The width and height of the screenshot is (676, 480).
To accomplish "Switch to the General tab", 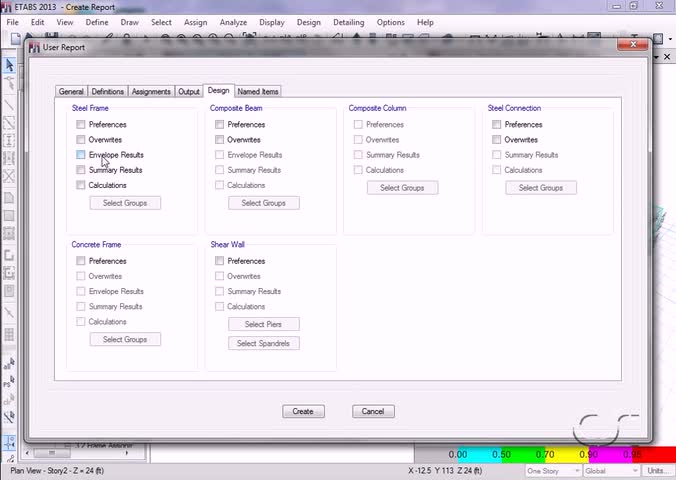I will pos(72,91).
